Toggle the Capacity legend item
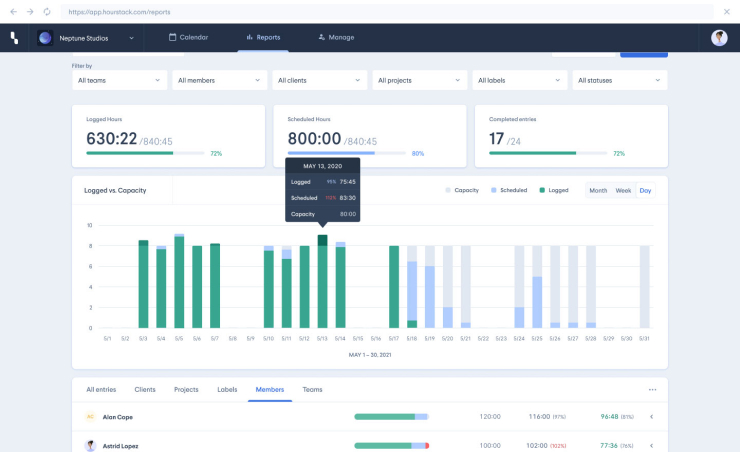Viewport: 740px width, 452px height. pyautogui.click(x=462, y=190)
